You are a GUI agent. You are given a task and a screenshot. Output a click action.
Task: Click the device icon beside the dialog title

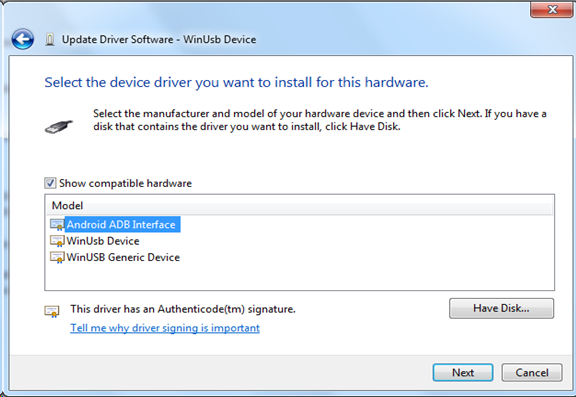(50, 39)
